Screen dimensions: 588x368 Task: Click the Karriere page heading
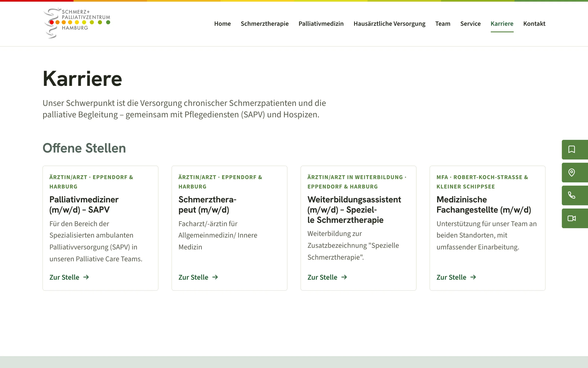click(x=82, y=79)
